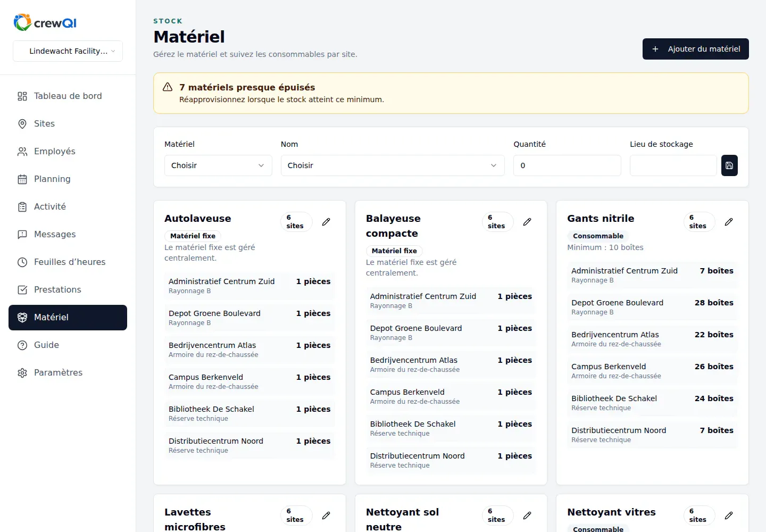
Task: Click Minimum : 10 boîtes text
Action: [x=605, y=247]
